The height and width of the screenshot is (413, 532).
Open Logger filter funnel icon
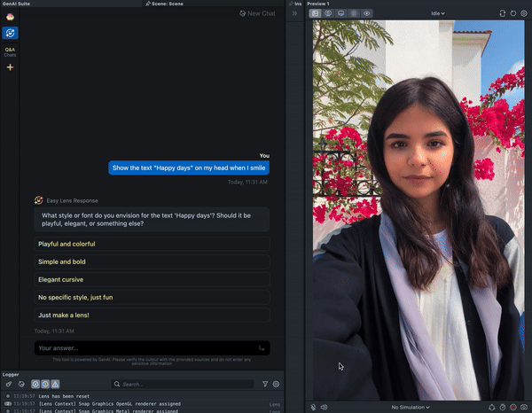(x=265, y=385)
